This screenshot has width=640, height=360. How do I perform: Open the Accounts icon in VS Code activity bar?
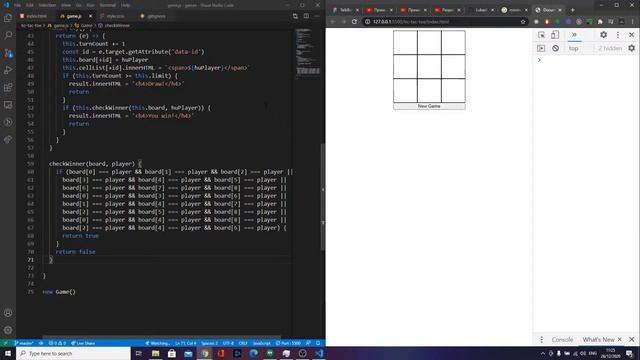pos(8,313)
